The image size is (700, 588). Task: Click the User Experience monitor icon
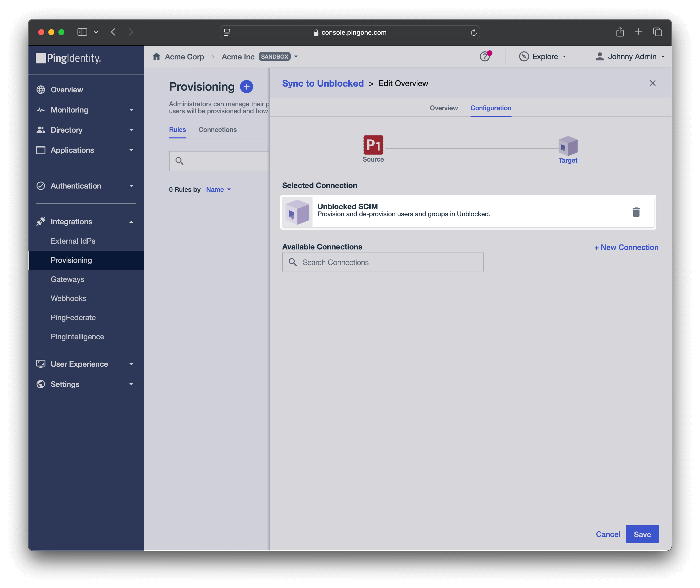click(x=41, y=364)
